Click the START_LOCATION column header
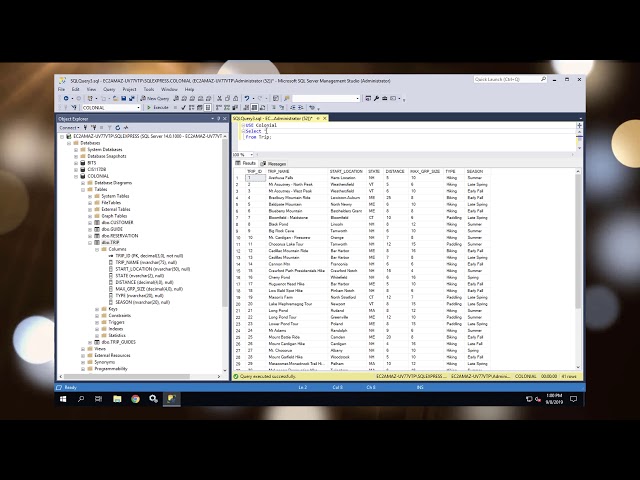This screenshot has width=640, height=480. coord(347,171)
